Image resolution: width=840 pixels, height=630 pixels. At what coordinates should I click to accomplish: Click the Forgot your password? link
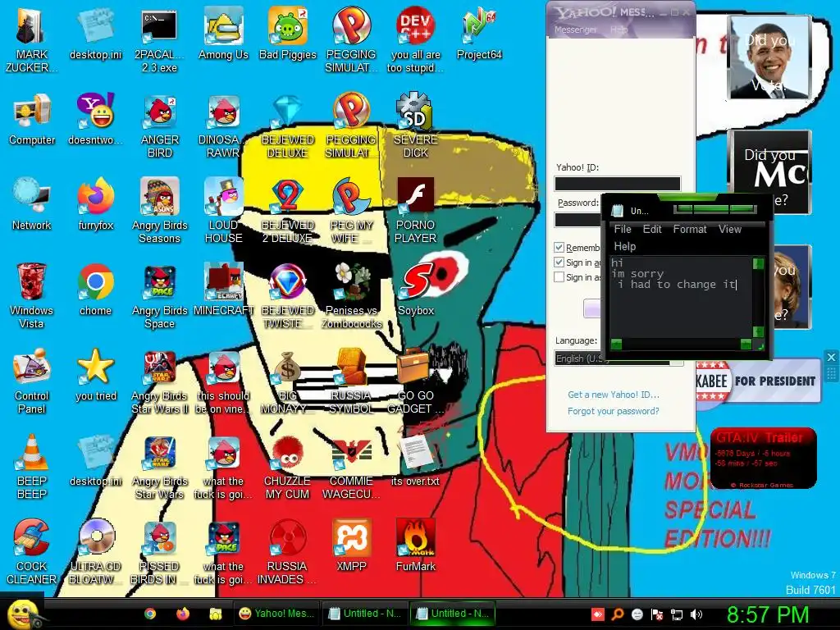[614, 411]
